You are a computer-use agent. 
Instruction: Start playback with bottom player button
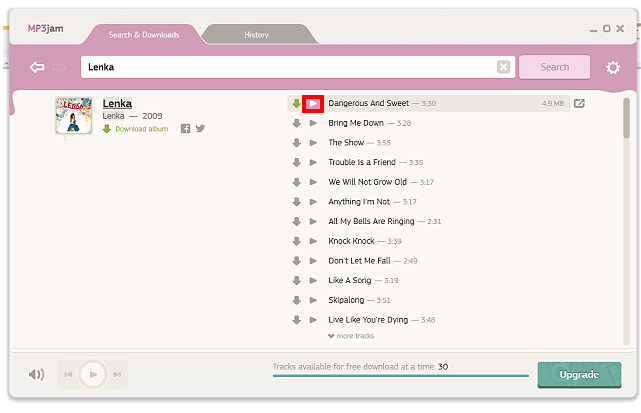(x=93, y=374)
